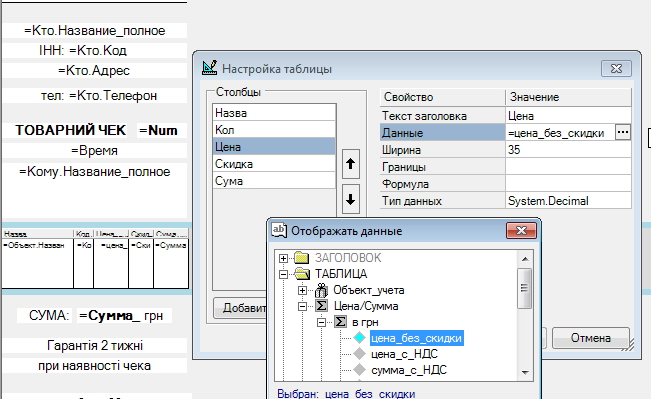Select Кол in the columns list
651x399 pixels.
(274, 130)
